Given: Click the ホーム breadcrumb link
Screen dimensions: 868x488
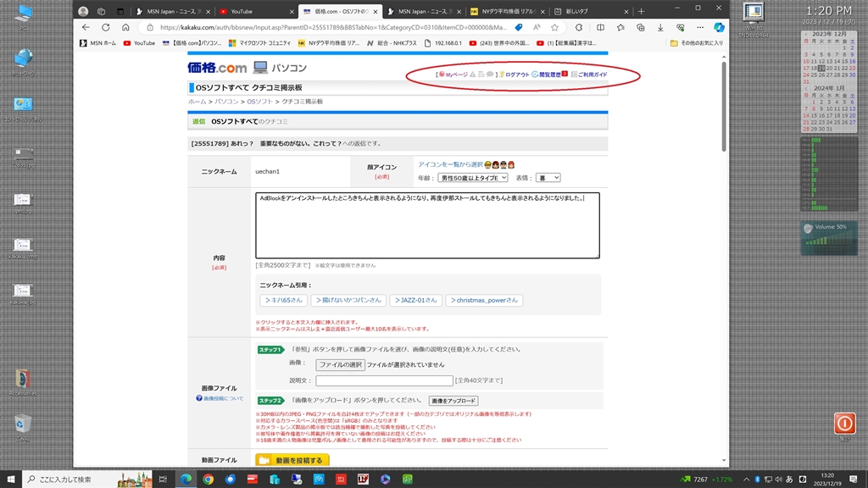Looking at the screenshot, I should (x=197, y=102).
